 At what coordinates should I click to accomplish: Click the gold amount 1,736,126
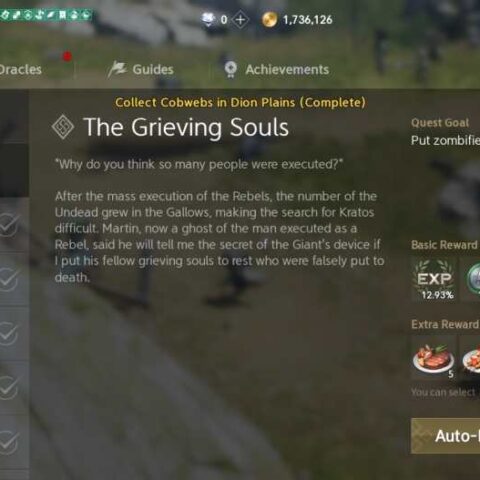pyautogui.click(x=307, y=20)
